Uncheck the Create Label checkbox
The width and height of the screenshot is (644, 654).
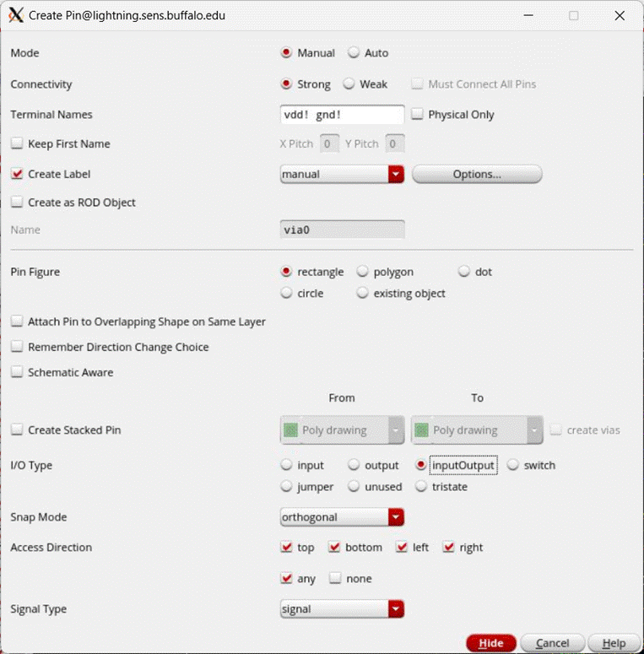pos(17,175)
